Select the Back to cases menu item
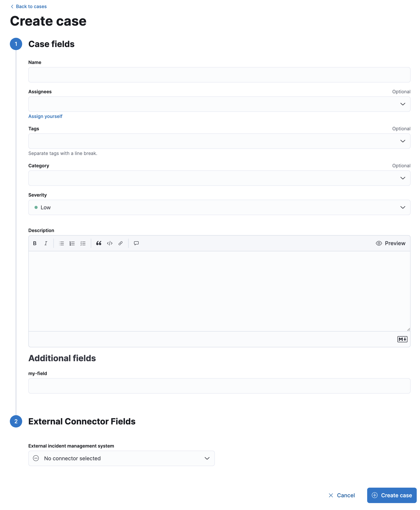 coord(28,6)
